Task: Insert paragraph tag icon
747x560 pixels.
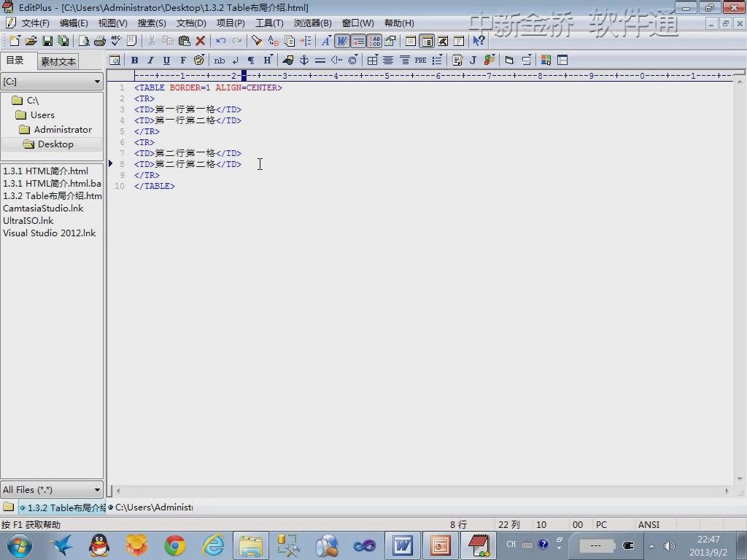Action: point(251,61)
